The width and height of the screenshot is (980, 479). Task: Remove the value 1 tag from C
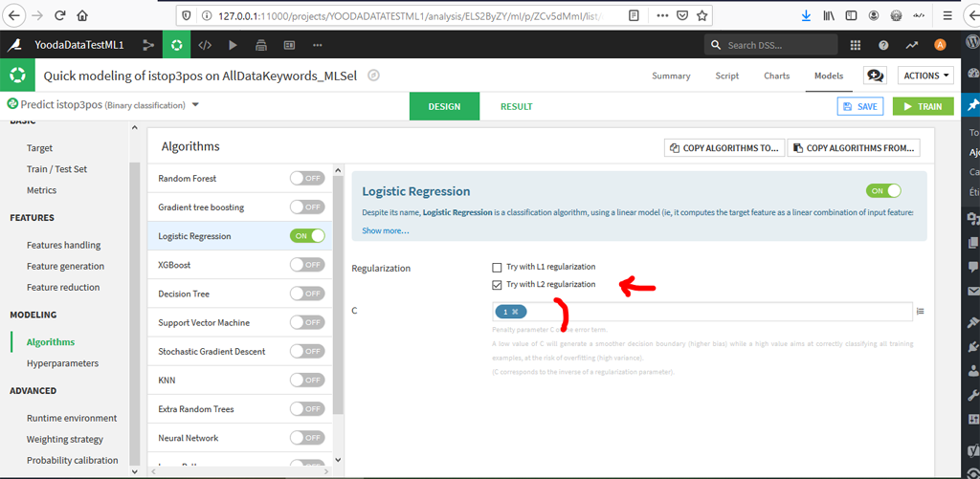515,312
